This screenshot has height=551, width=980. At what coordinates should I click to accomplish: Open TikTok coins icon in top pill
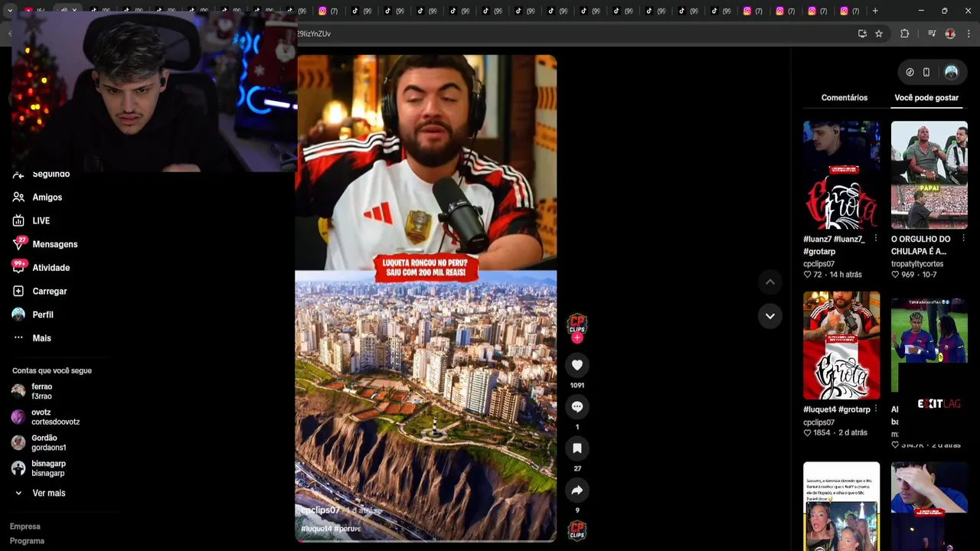pyautogui.click(x=910, y=72)
